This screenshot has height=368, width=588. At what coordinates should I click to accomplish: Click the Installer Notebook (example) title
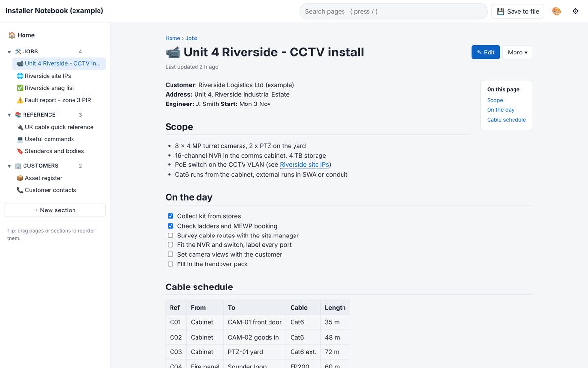54,11
